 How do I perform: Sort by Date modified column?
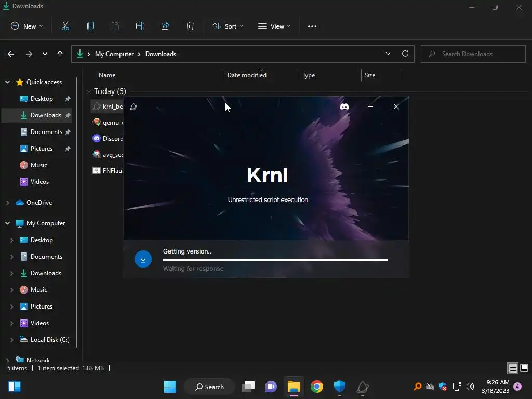(x=247, y=75)
